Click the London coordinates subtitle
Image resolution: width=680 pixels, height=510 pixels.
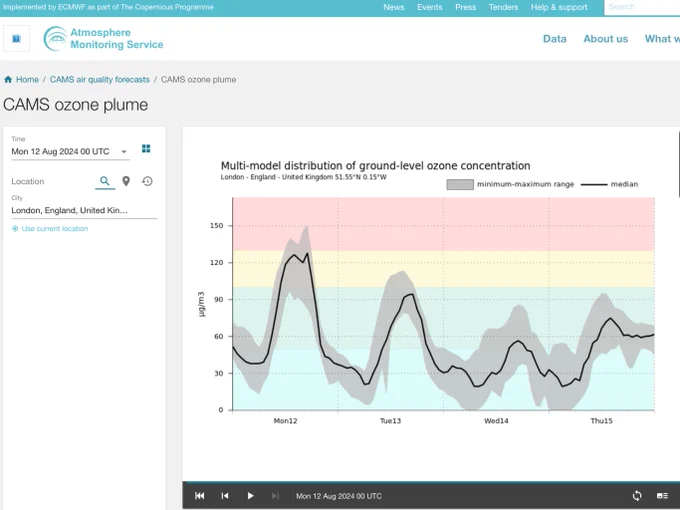click(304, 177)
